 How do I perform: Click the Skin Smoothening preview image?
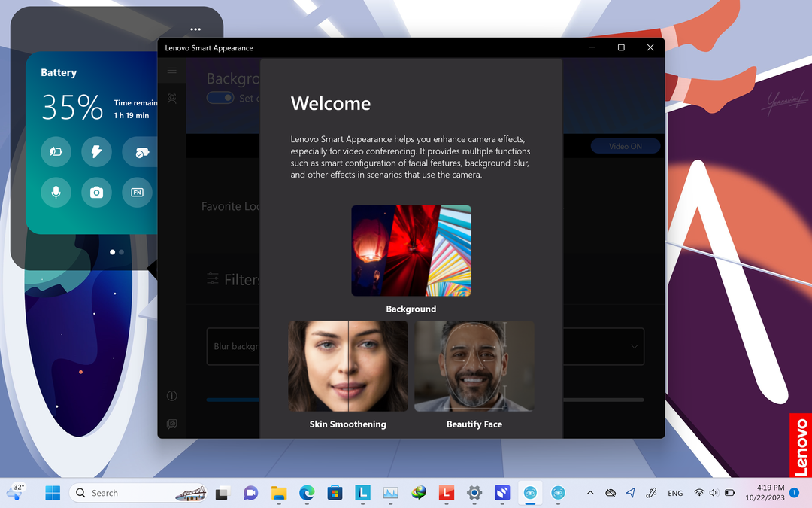click(x=348, y=366)
